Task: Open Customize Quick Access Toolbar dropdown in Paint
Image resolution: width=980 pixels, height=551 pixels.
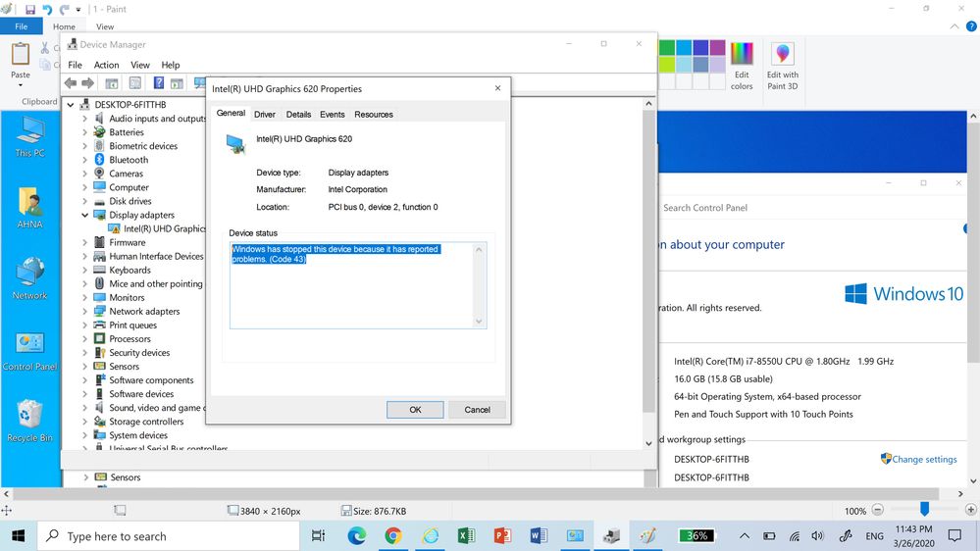Action: coord(78,10)
